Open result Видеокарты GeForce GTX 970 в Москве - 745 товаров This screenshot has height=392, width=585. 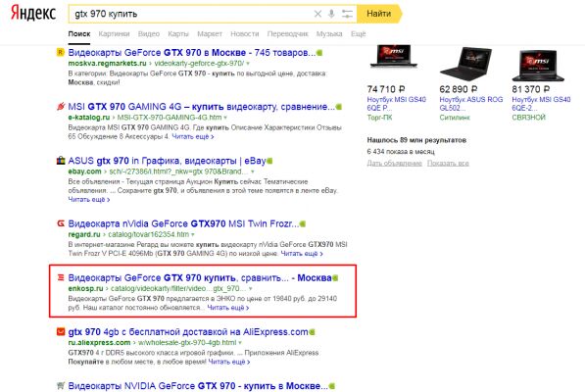point(192,53)
